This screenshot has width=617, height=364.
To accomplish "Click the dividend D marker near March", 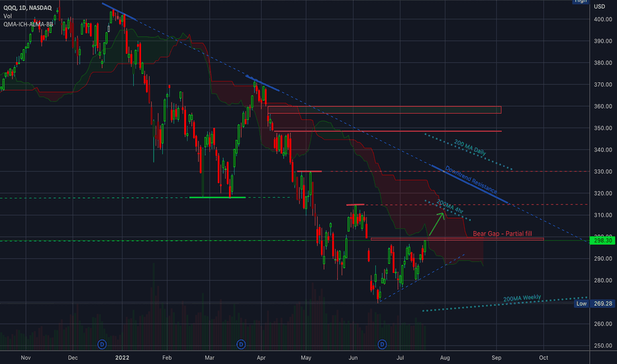I will (x=241, y=345).
